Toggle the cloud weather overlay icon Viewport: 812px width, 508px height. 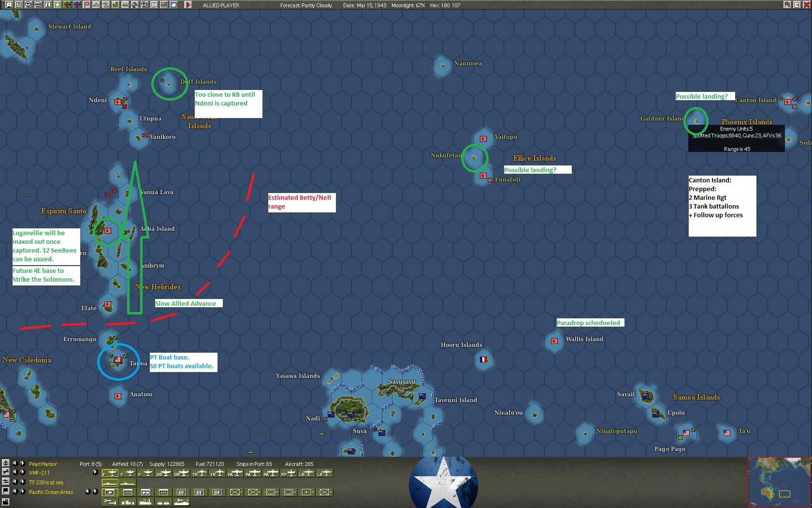click(x=174, y=5)
